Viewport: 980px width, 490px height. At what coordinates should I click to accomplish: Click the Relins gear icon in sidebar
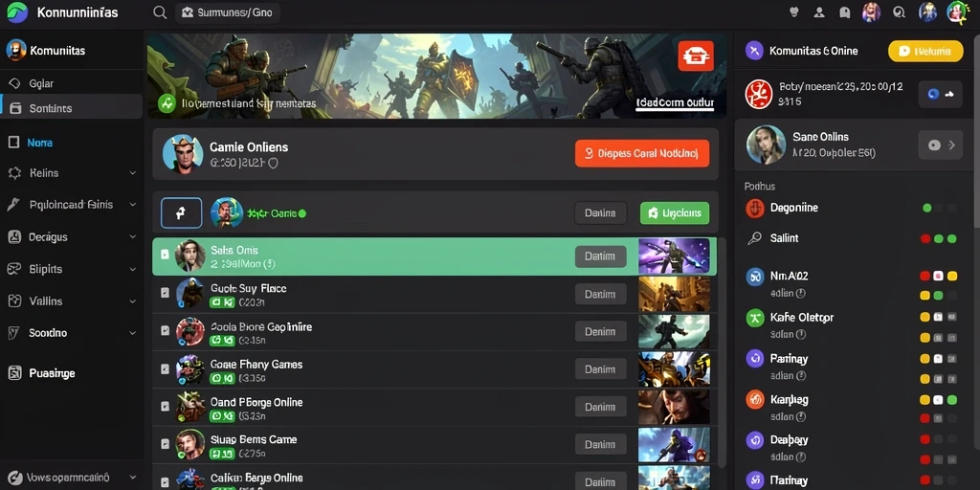coord(14,173)
